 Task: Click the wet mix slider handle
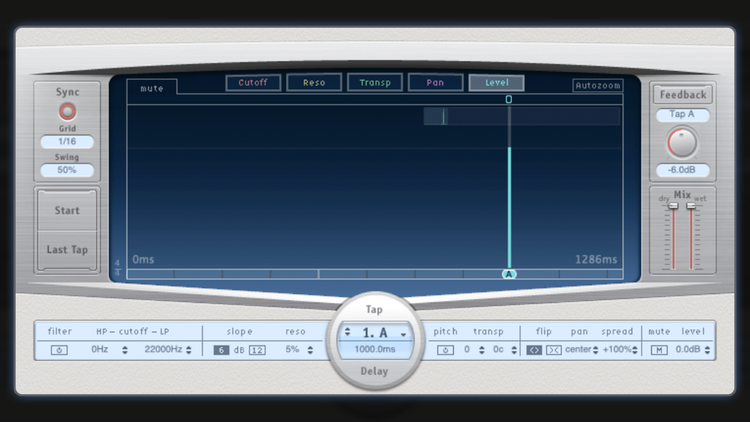pyautogui.click(x=691, y=206)
